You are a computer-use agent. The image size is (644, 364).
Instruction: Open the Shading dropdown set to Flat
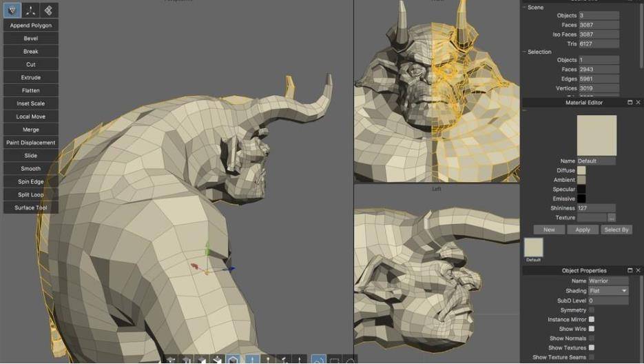[608, 291]
